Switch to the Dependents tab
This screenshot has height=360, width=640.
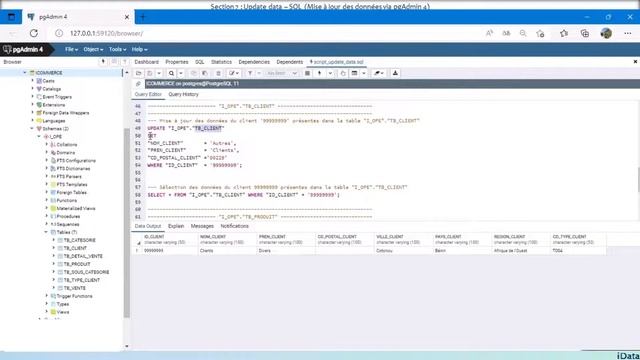click(289, 62)
